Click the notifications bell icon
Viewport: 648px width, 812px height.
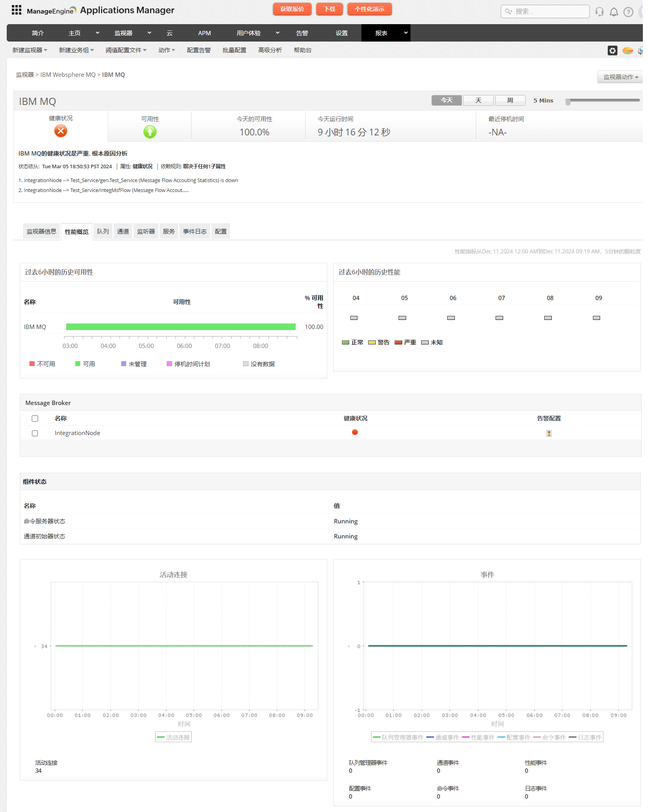[614, 11]
